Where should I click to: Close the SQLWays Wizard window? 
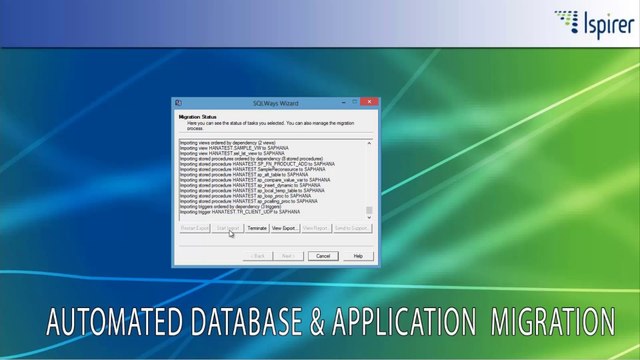(369, 102)
